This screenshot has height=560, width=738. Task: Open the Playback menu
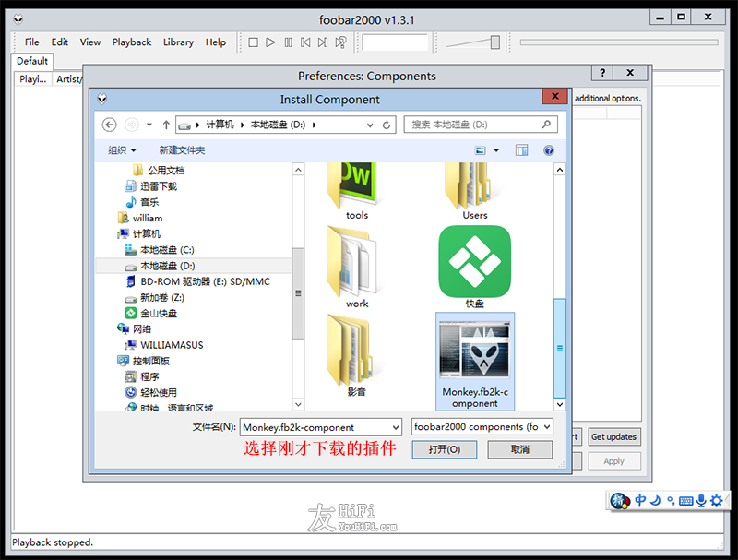tap(132, 42)
